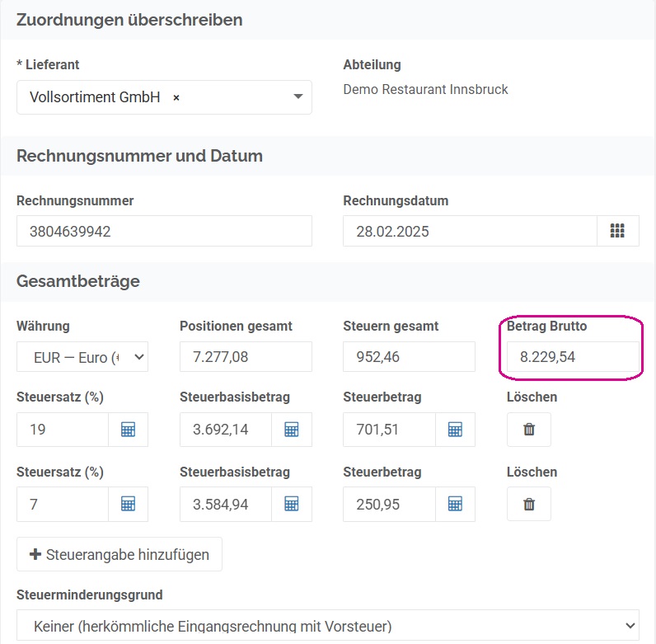Open the Währung EUR currency dropdown

(82, 357)
